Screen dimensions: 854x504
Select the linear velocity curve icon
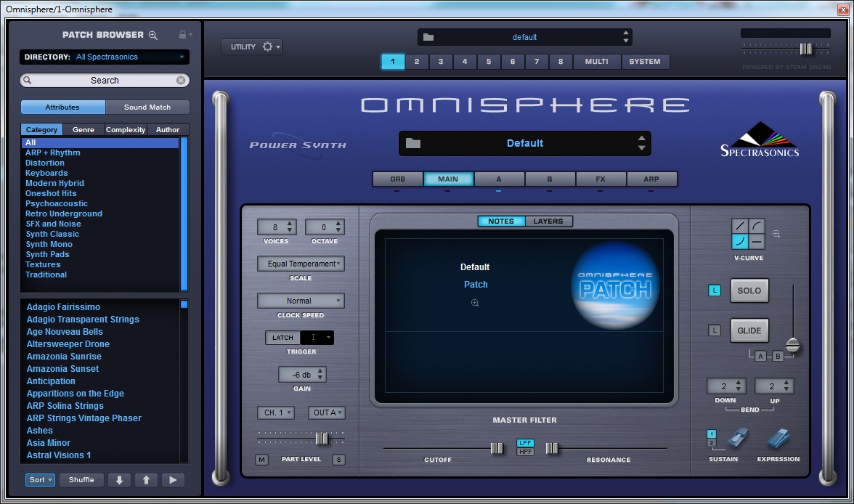[739, 226]
